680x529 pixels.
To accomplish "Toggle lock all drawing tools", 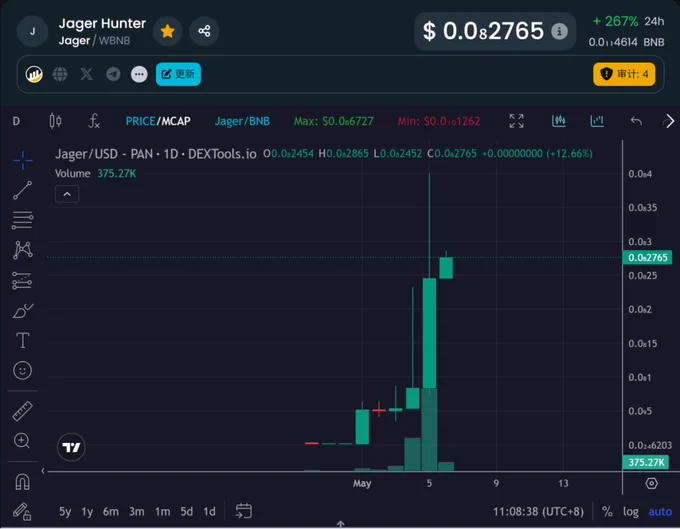I will 22,512.
